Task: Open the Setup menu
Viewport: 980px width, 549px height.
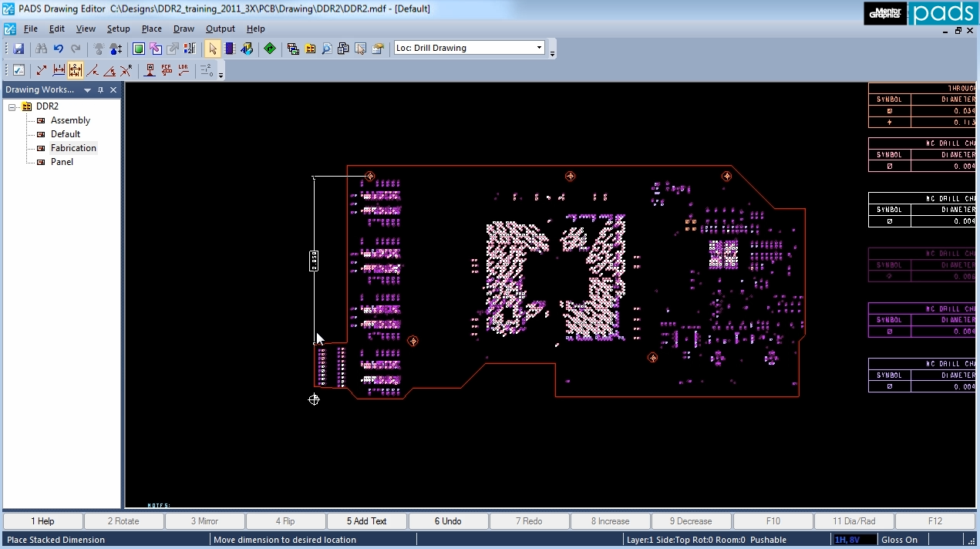Action: (118, 29)
